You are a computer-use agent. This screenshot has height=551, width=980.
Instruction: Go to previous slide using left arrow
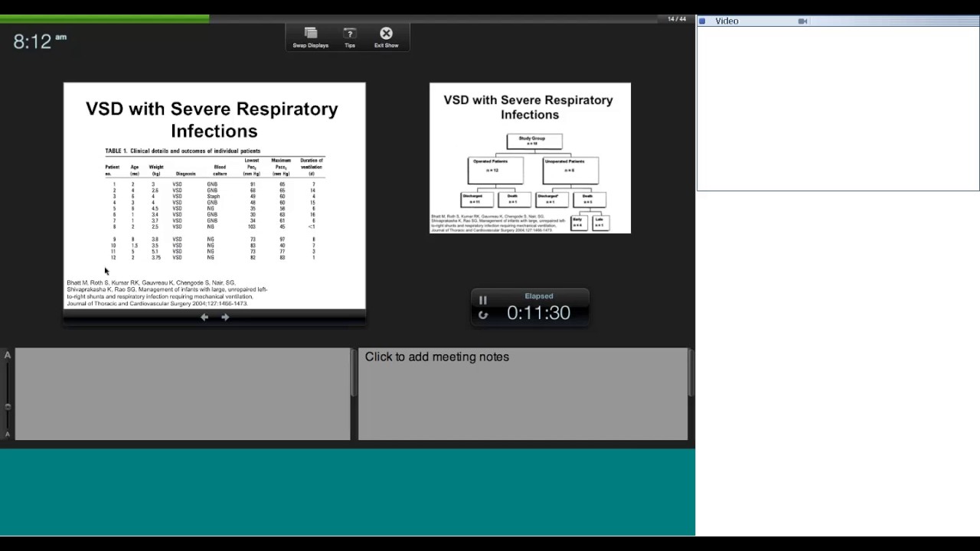tap(204, 317)
